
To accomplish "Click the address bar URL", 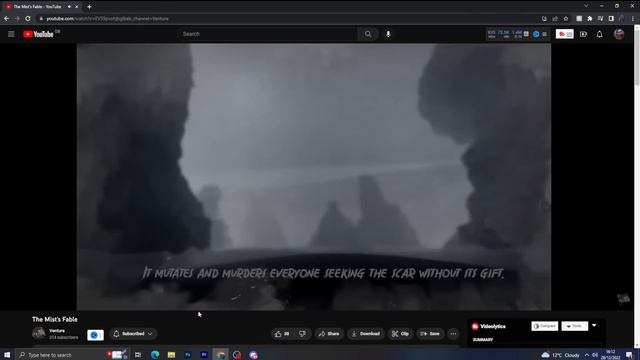I will point(107,19).
